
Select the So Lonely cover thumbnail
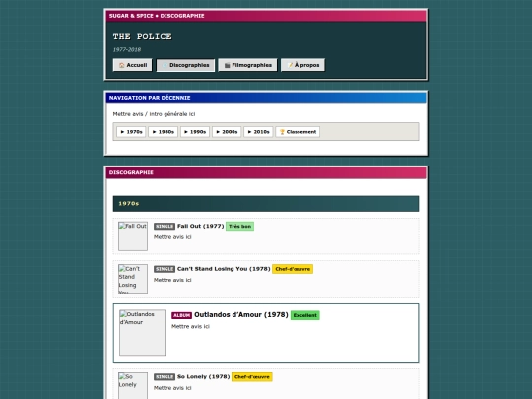click(x=133, y=386)
